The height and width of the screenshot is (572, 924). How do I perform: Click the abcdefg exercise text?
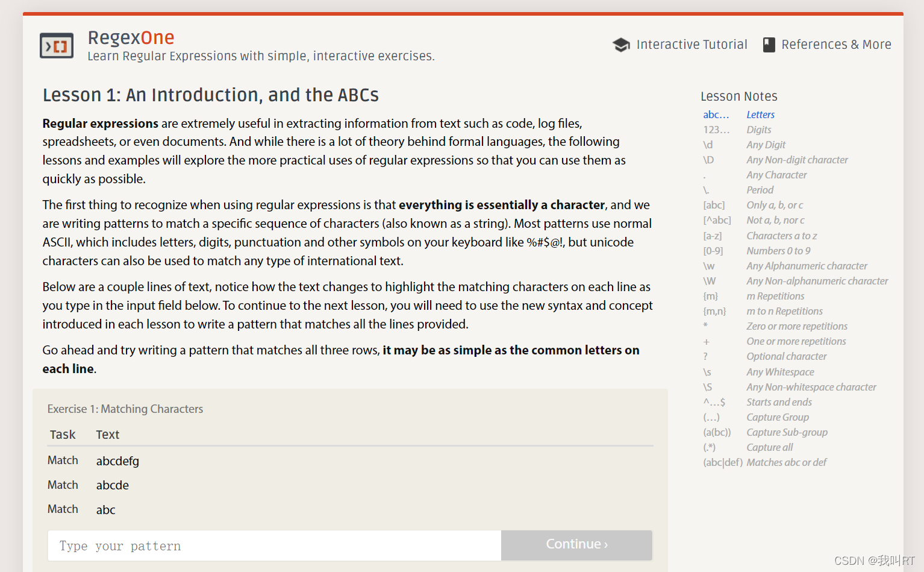[x=117, y=461]
